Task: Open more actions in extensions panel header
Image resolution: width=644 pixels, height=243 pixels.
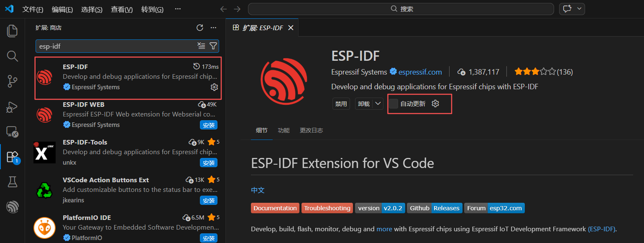Action: coord(213,28)
